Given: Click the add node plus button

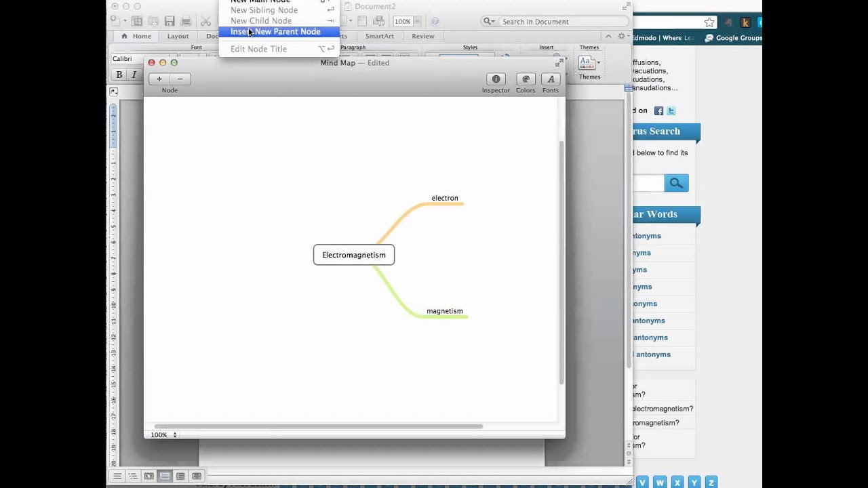Looking at the screenshot, I should pyautogui.click(x=159, y=79).
